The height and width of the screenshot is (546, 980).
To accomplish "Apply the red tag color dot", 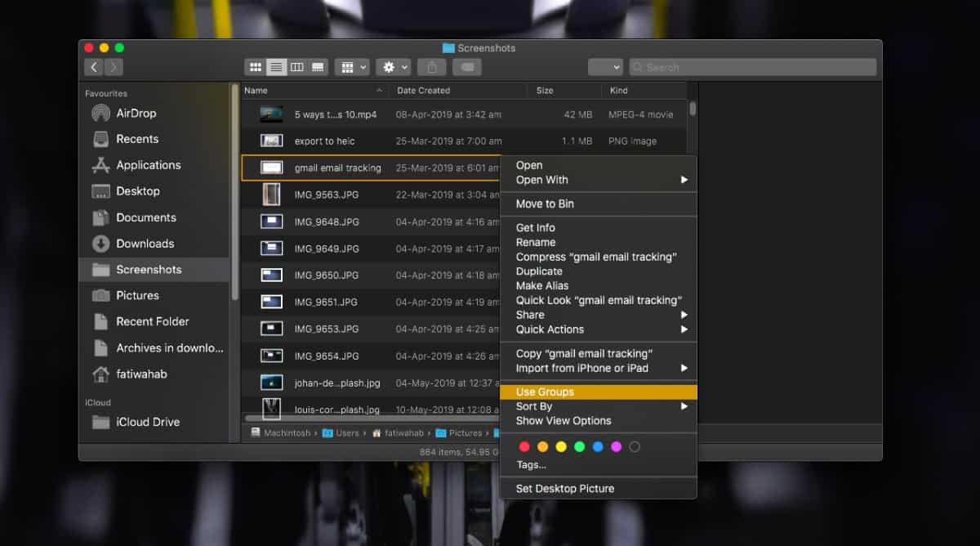I will click(x=524, y=447).
